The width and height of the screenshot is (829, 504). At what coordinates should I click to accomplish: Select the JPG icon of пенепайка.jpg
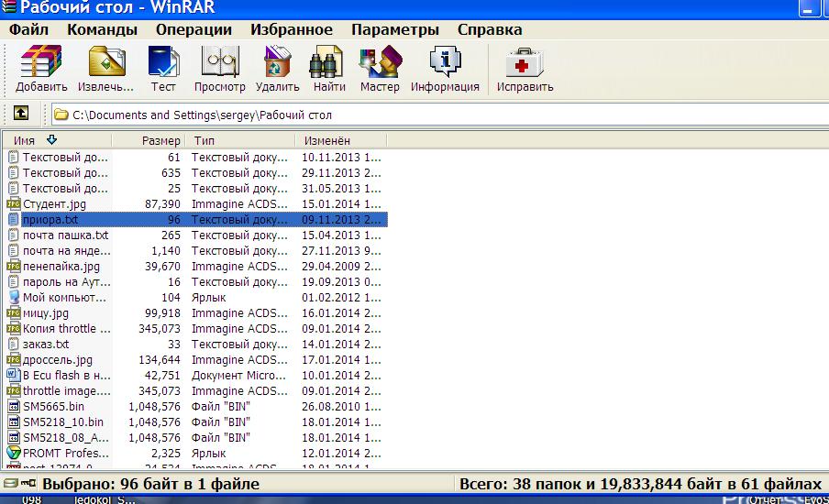point(14,267)
